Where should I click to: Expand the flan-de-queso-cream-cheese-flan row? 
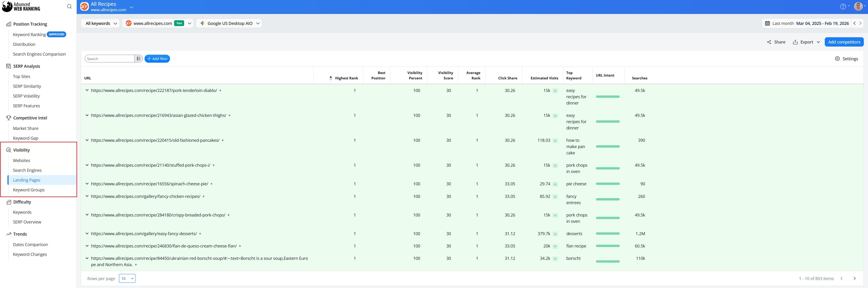coord(87,246)
